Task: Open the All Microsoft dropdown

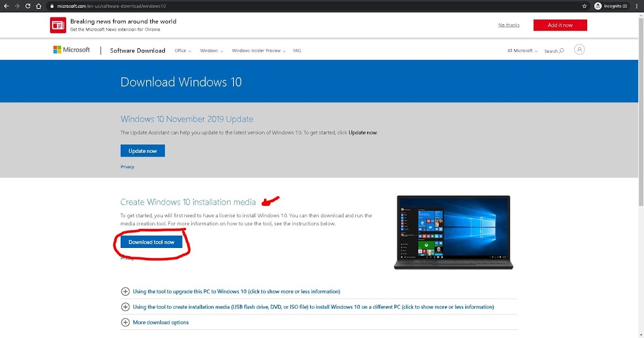Action: pyautogui.click(x=521, y=50)
